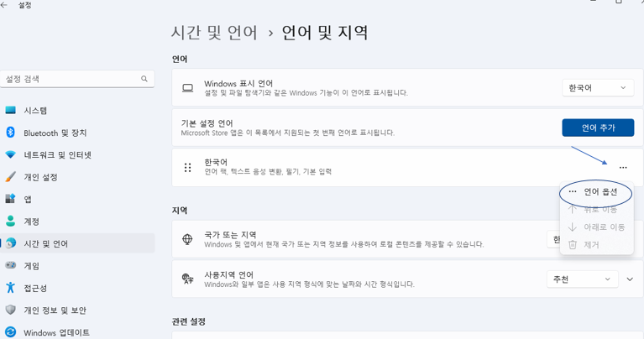Screen dimensions: 644x339
Task: Click the 접근성 accessibility icon
Action: click(11, 287)
